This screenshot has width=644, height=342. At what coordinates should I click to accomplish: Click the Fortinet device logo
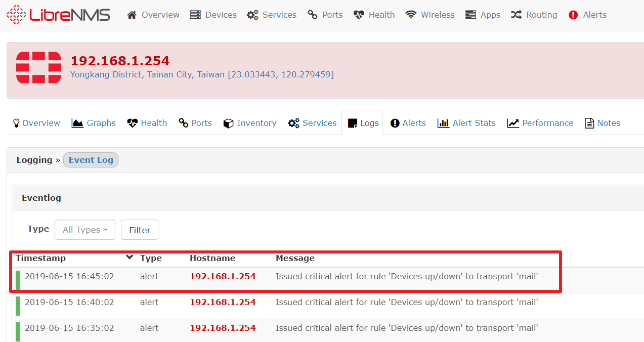pos(38,67)
